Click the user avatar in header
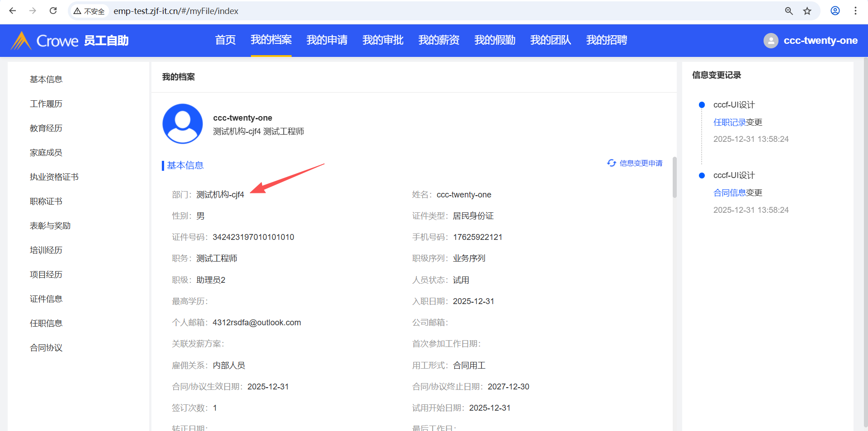868x431 pixels. coord(771,41)
